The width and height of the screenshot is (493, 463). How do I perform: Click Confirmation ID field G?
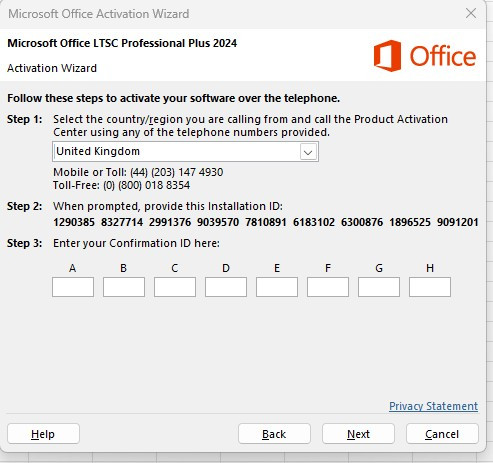[379, 287]
